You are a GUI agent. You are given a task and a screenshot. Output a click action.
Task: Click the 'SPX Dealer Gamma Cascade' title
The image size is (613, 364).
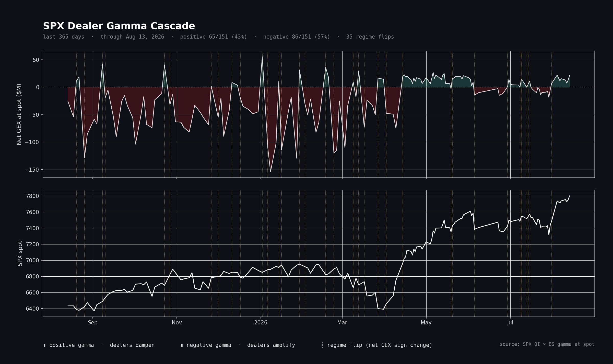coord(119,26)
